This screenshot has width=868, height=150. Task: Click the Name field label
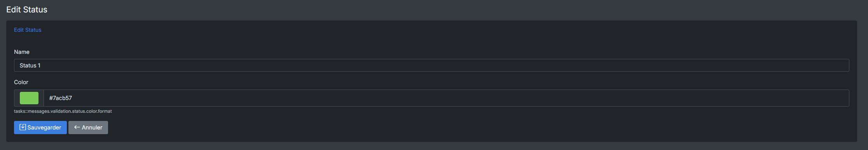(22, 52)
